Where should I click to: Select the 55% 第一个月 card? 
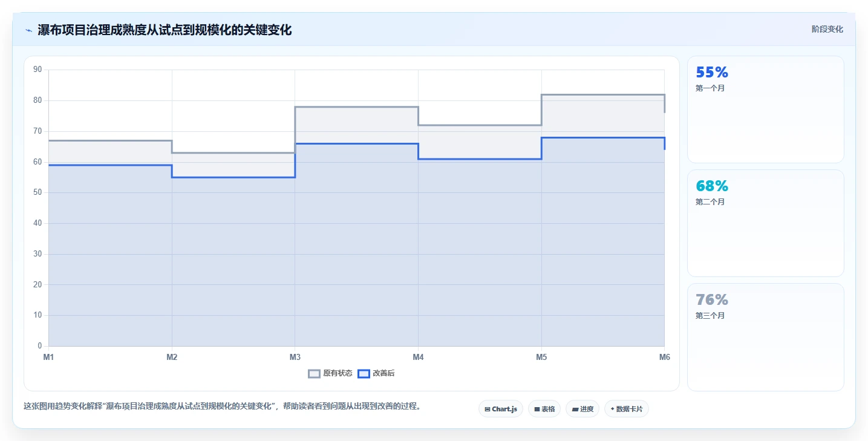pos(765,109)
